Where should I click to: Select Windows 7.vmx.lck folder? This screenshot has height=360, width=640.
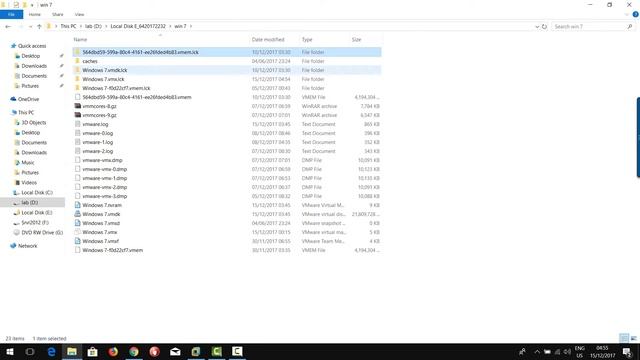click(103, 79)
